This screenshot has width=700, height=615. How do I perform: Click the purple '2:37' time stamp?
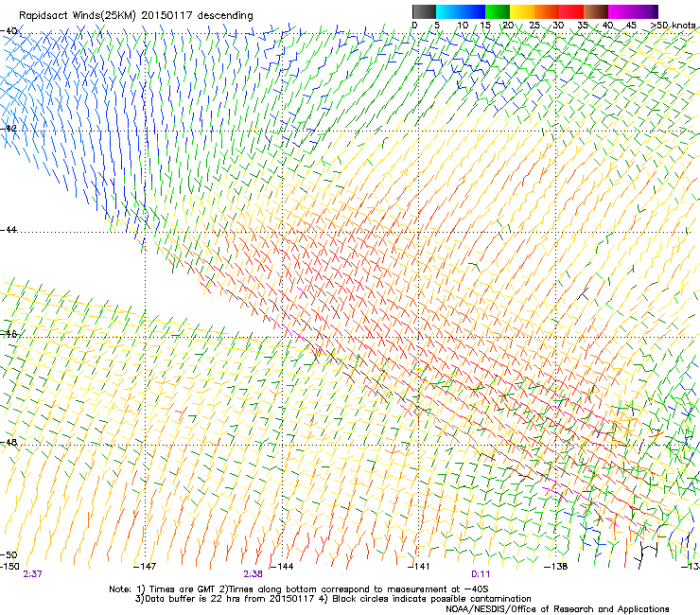click(x=32, y=574)
